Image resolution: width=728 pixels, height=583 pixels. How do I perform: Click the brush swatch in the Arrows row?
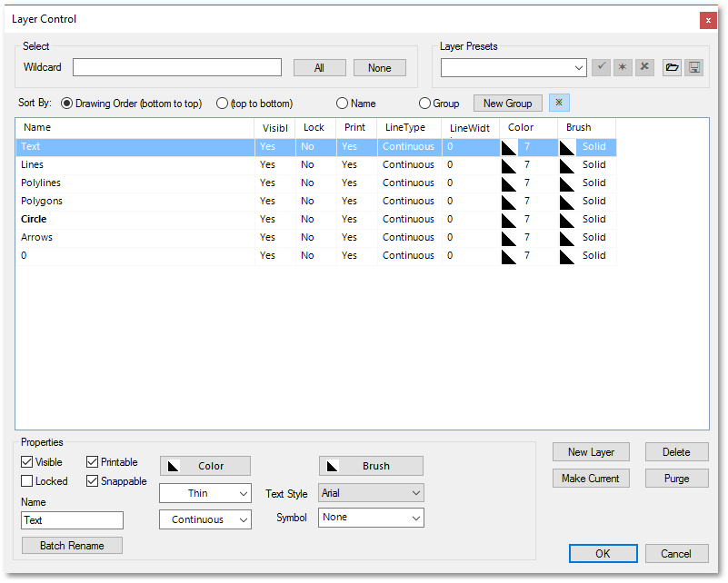567,238
